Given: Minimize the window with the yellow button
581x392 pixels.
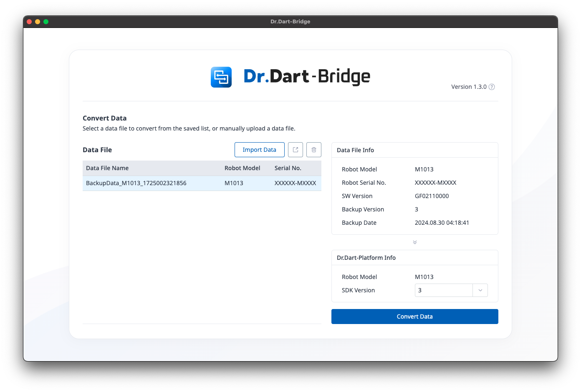Looking at the screenshot, I should coord(38,22).
